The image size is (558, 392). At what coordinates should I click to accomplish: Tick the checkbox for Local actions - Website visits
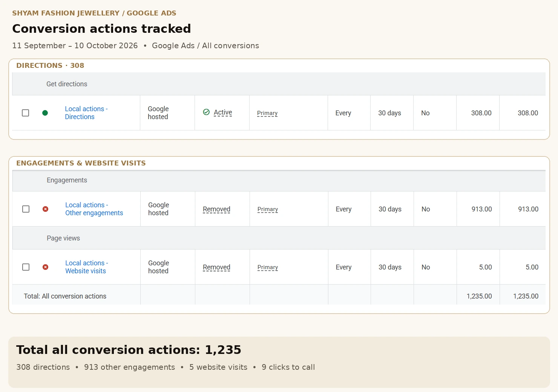[26, 267]
